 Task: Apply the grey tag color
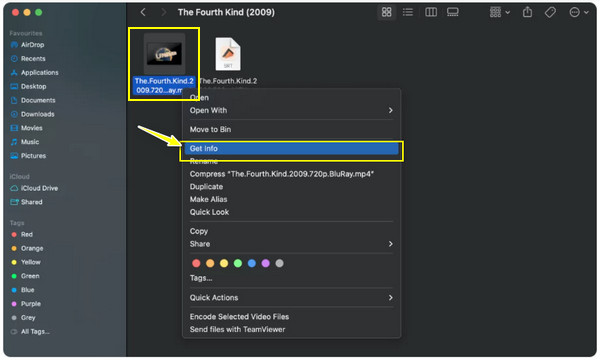[279, 263]
